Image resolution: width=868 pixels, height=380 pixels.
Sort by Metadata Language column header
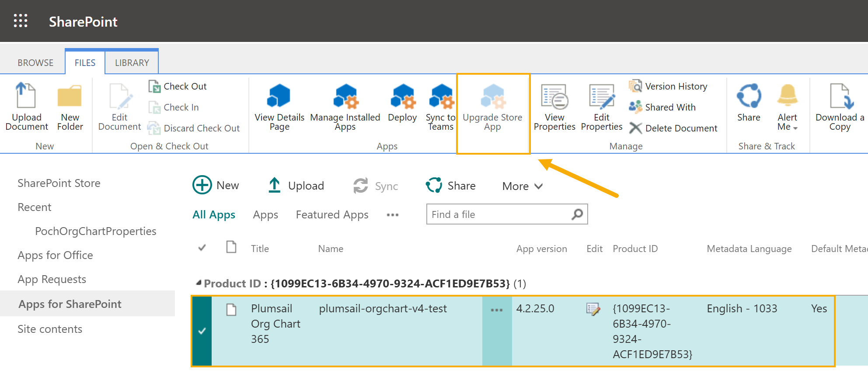point(749,249)
